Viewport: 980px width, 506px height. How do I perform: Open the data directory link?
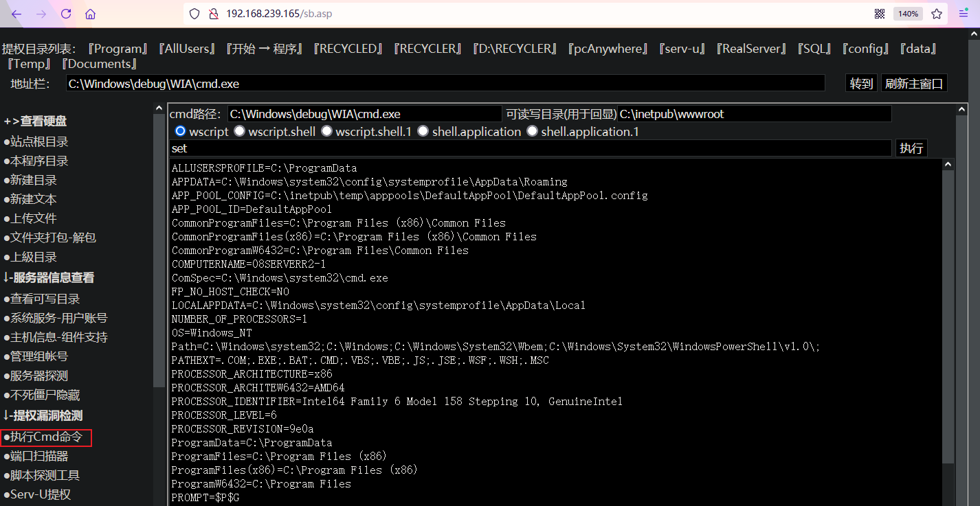click(918, 49)
